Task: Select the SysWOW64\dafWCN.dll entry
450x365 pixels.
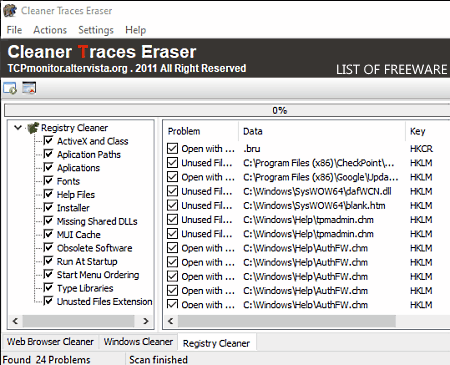Action: [317, 191]
